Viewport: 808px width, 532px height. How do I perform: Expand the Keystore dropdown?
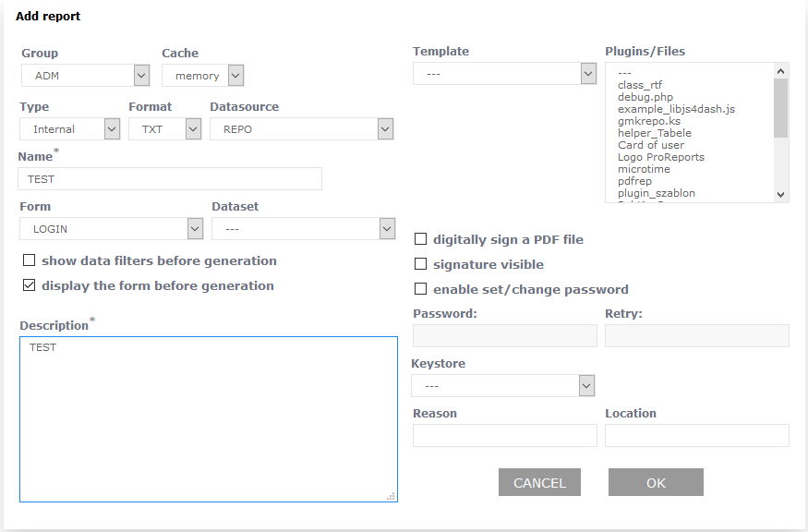click(x=503, y=386)
